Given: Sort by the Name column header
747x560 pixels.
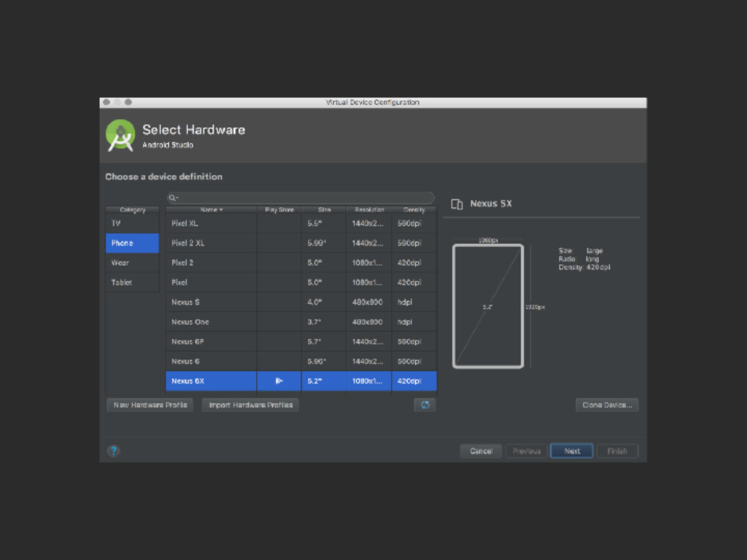Looking at the screenshot, I should point(211,209).
